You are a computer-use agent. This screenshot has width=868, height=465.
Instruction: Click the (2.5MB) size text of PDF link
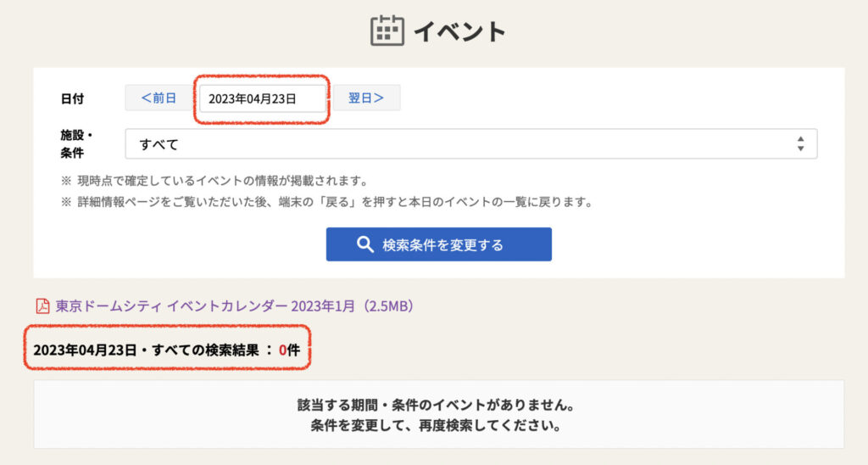click(x=388, y=306)
